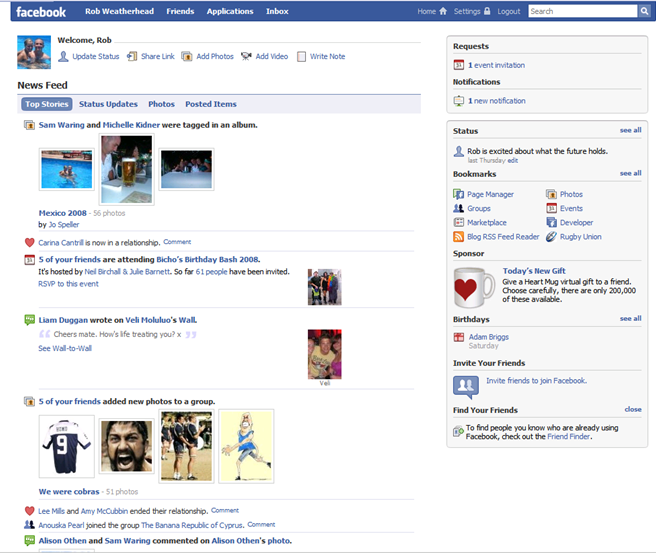Open the 1 event invitation link
Screen dimensions: 656x553
click(497, 65)
